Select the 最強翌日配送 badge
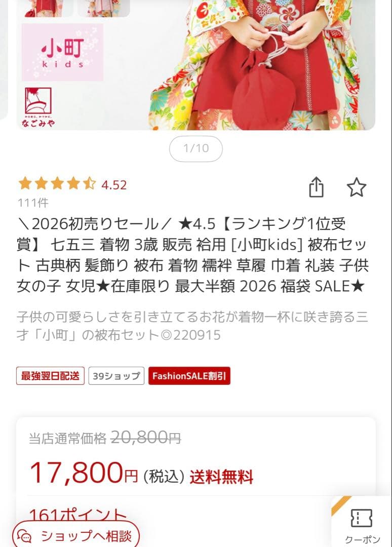392x547 pixels. pos(50,376)
